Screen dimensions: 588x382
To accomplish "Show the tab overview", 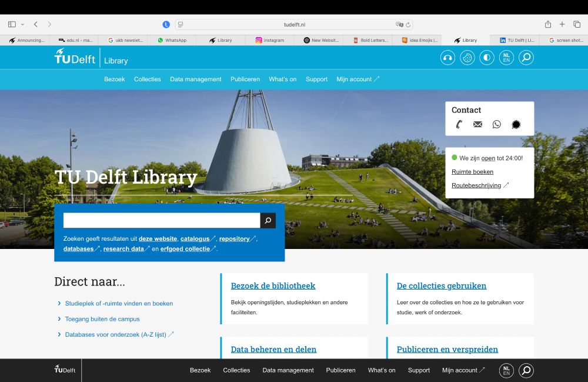I will coord(577,24).
